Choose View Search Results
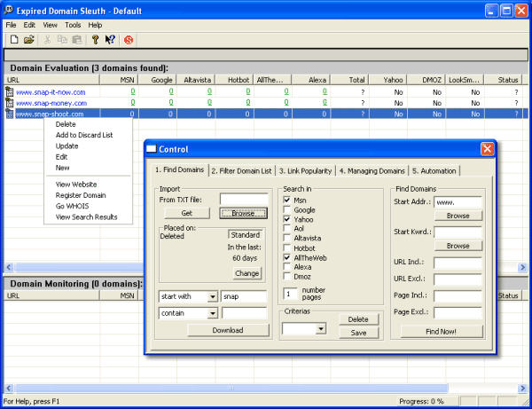 coord(87,216)
